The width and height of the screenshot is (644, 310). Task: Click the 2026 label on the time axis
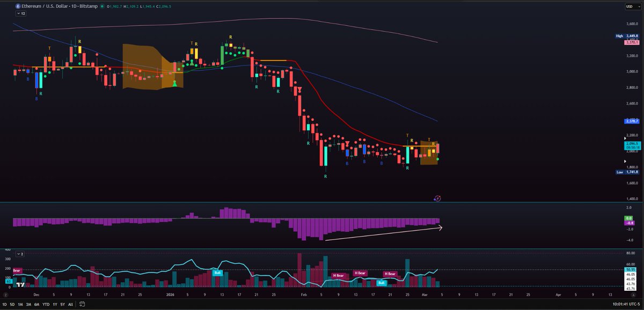coord(170,294)
